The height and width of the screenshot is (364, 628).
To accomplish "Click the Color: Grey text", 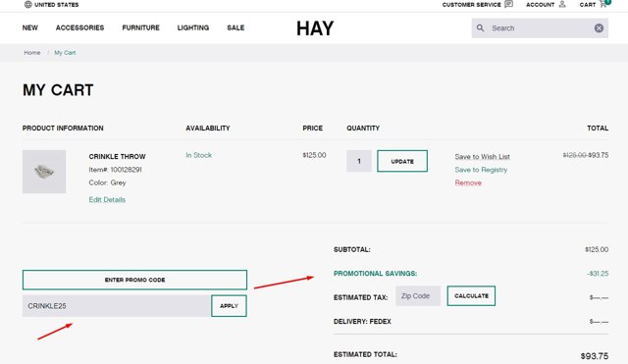I will pos(107,182).
